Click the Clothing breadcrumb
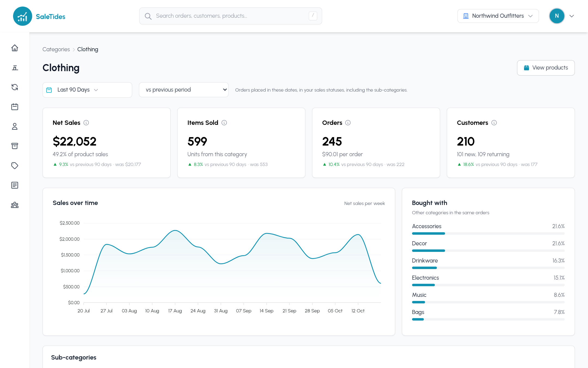 [x=88, y=49]
